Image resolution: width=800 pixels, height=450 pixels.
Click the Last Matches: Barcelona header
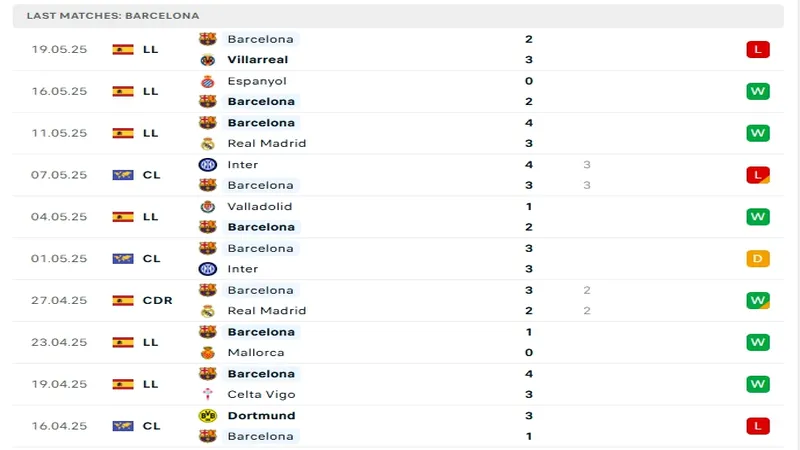click(x=112, y=16)
